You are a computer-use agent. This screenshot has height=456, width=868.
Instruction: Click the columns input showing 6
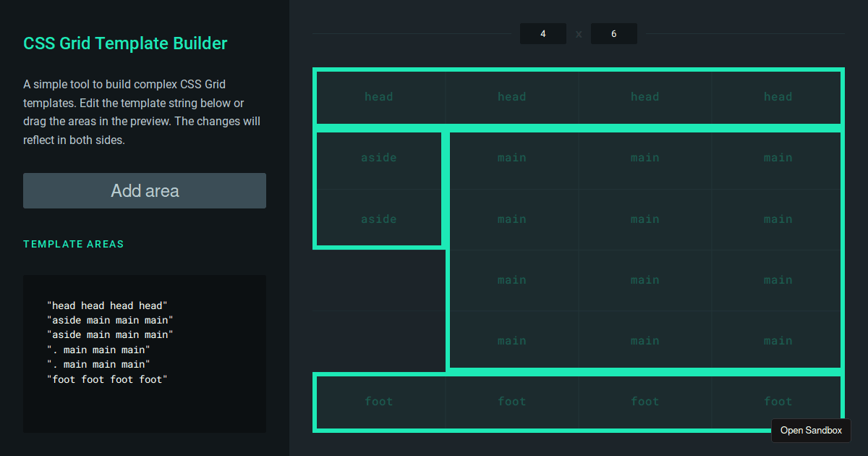613,33
